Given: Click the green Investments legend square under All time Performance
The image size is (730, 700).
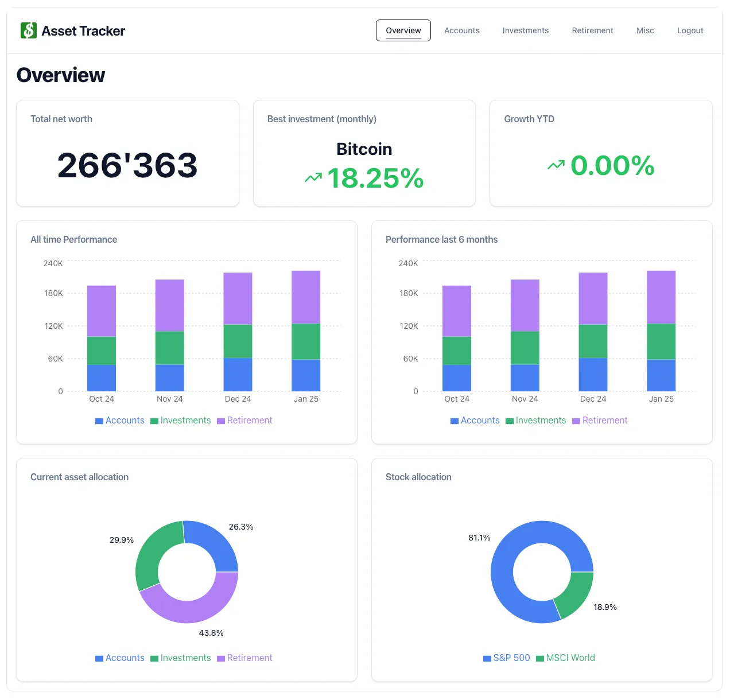Looking at the screenshot, I should [x=154, y=421].
